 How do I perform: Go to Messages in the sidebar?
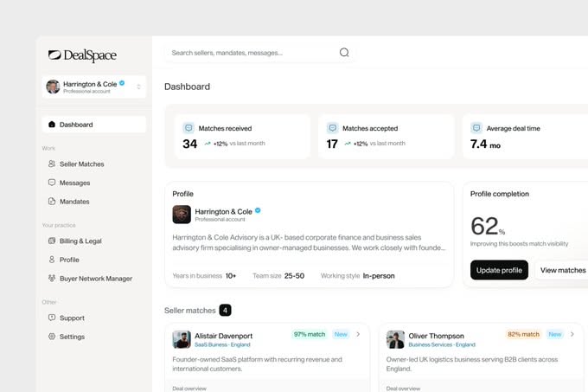(x=74, y=183)
